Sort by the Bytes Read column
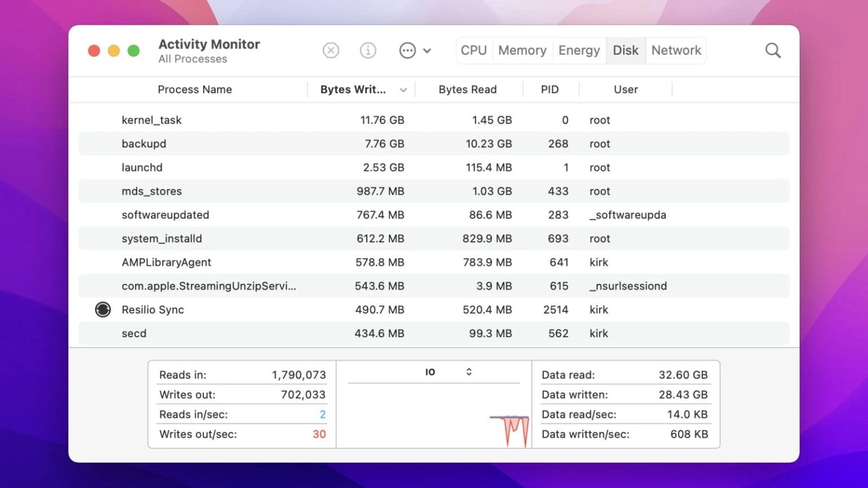The height and width of the screenshot is (488, 868). tap(467, 89)
